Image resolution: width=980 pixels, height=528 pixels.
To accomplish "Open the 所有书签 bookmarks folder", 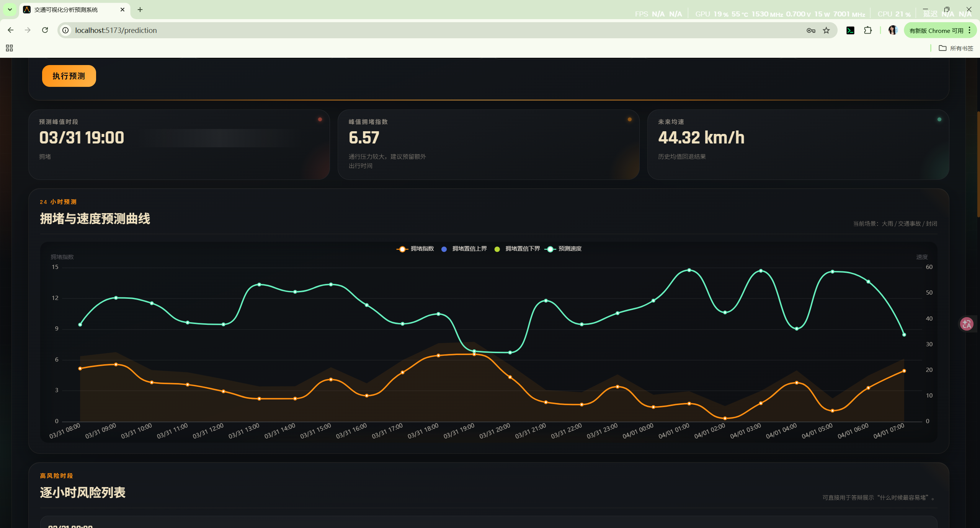I will [956, 48].
